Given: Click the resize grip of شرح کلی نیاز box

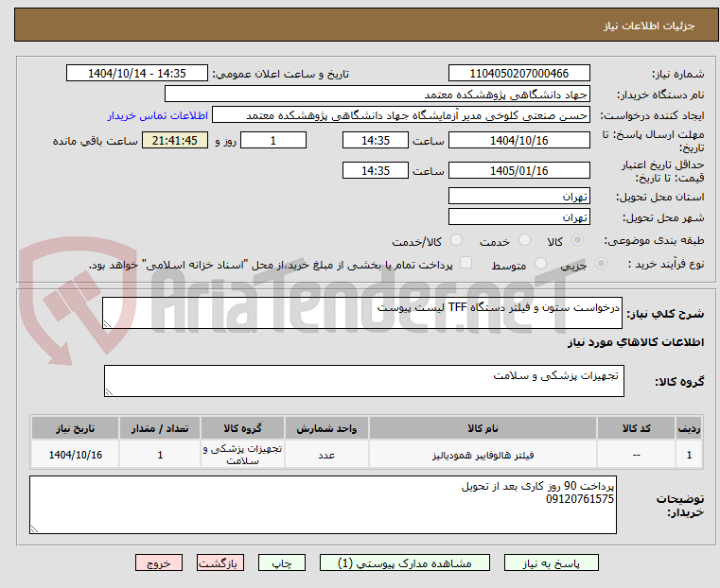Looking at the screenshot, I should [x=108, y=324].
